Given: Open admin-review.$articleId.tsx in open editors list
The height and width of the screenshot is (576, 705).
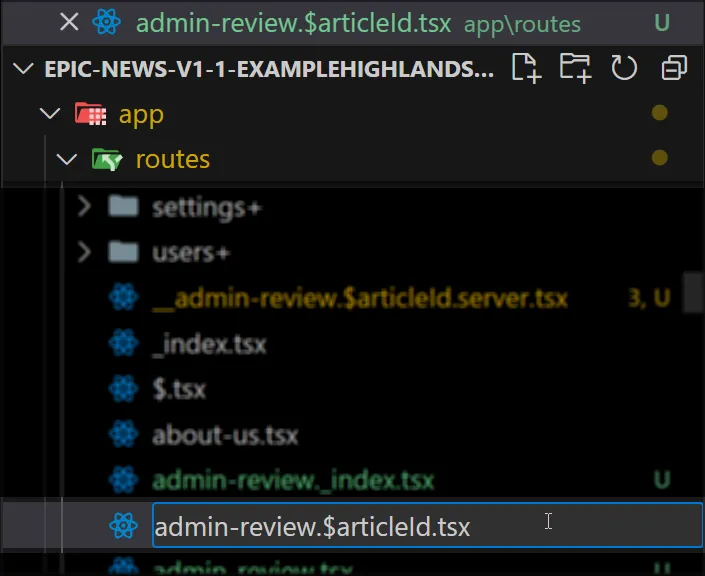Looking at the screenshot, I should pos(294,23).
